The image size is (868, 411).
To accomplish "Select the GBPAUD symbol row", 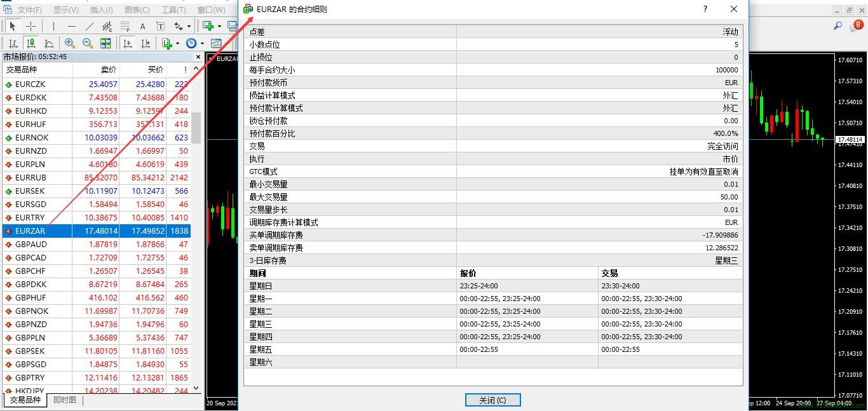I will pyautogui.click(x=96, y=244).
